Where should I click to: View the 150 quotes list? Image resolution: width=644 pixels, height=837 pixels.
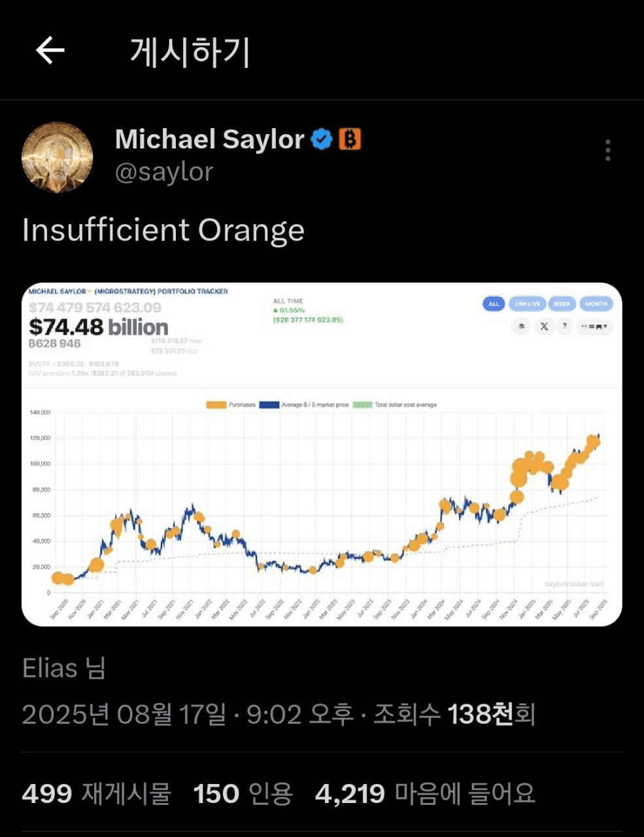[243, 794]
